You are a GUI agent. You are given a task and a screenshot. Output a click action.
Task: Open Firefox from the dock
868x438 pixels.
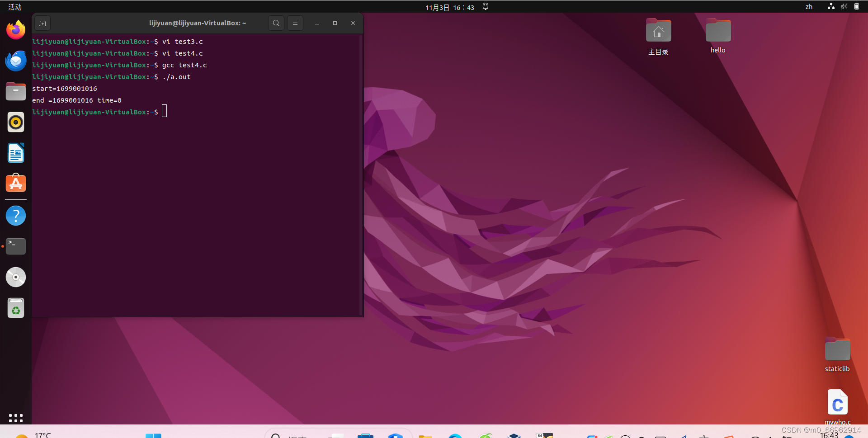click(16, 30)
